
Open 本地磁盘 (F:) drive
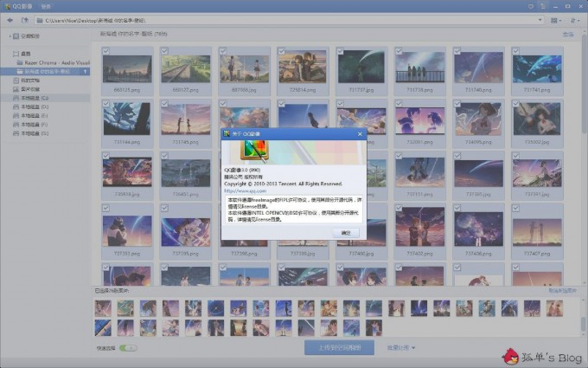(x=35, y=125)
